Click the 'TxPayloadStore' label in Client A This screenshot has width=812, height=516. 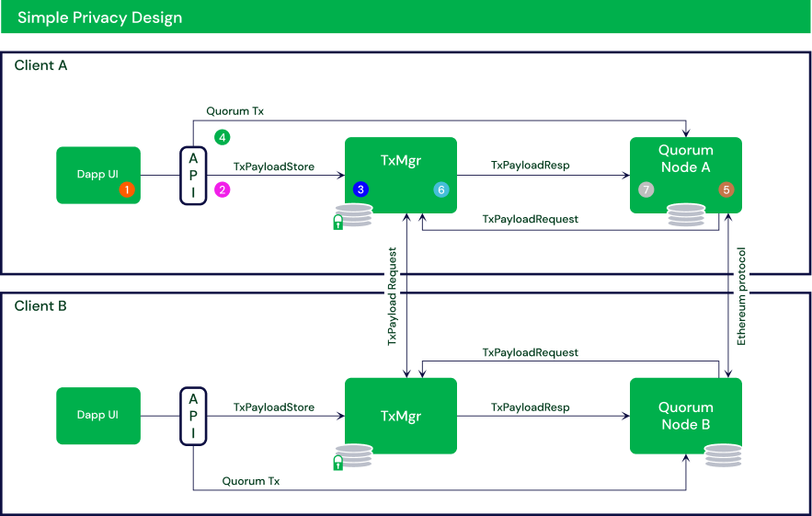point(274,166)
